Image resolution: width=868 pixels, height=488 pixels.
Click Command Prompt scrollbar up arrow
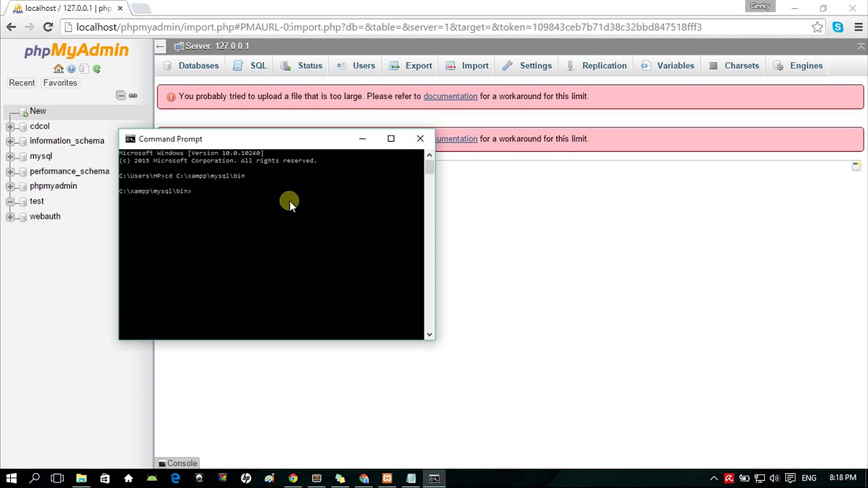pyautogui.click(x=429, y=155)
